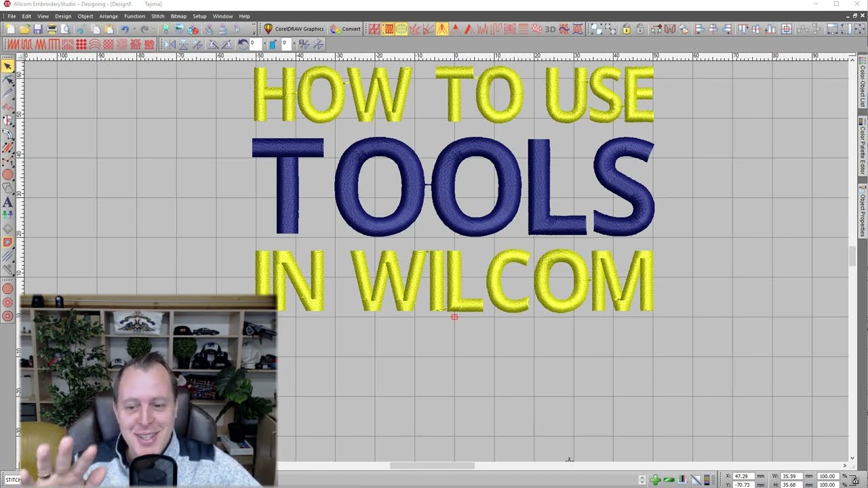Align selected objects' centers icon
This screenshot has height=488, width=868.
point(787,29)
